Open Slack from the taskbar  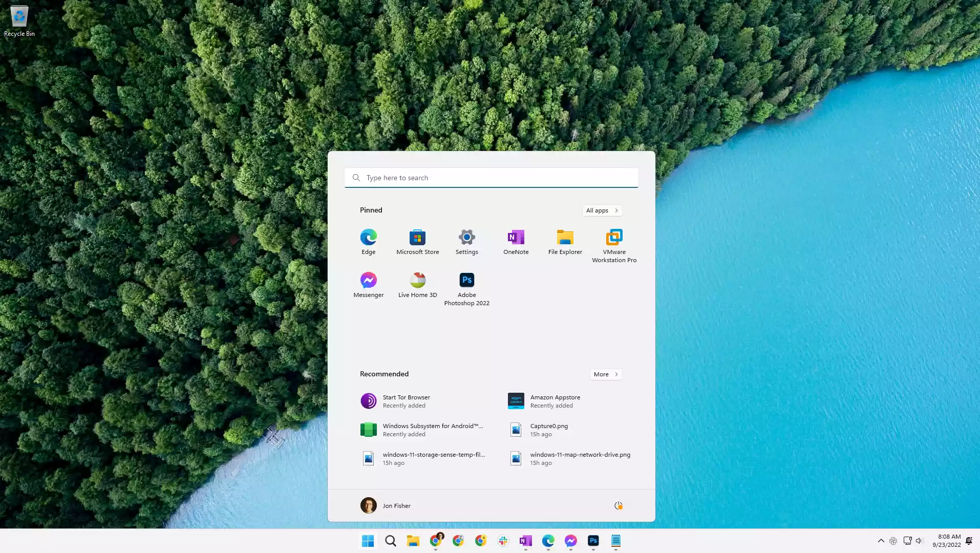pos(503,541)
